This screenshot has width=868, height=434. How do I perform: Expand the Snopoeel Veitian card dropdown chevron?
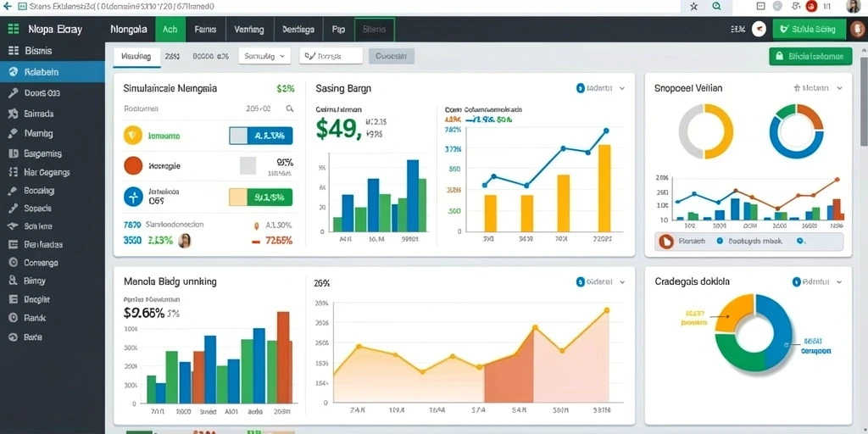point(839,88)
